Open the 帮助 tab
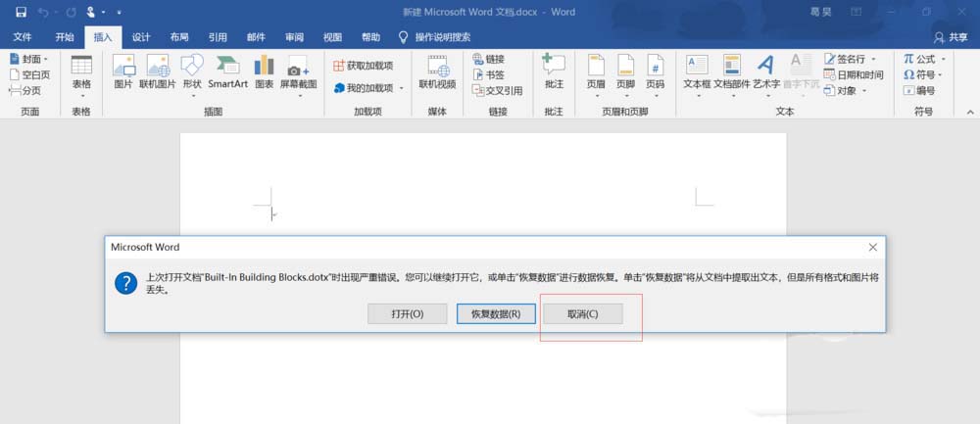 [x=370, y=37]
